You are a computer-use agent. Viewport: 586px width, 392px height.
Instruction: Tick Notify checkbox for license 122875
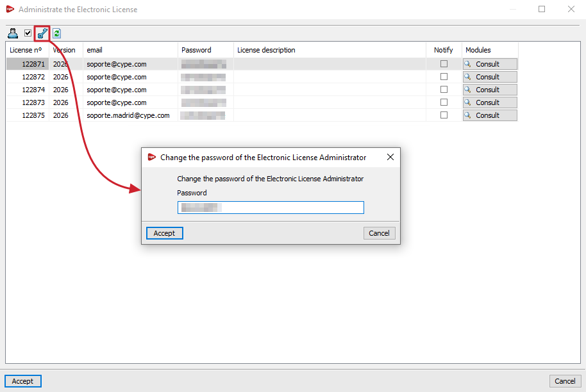click(x=444, y=115)
